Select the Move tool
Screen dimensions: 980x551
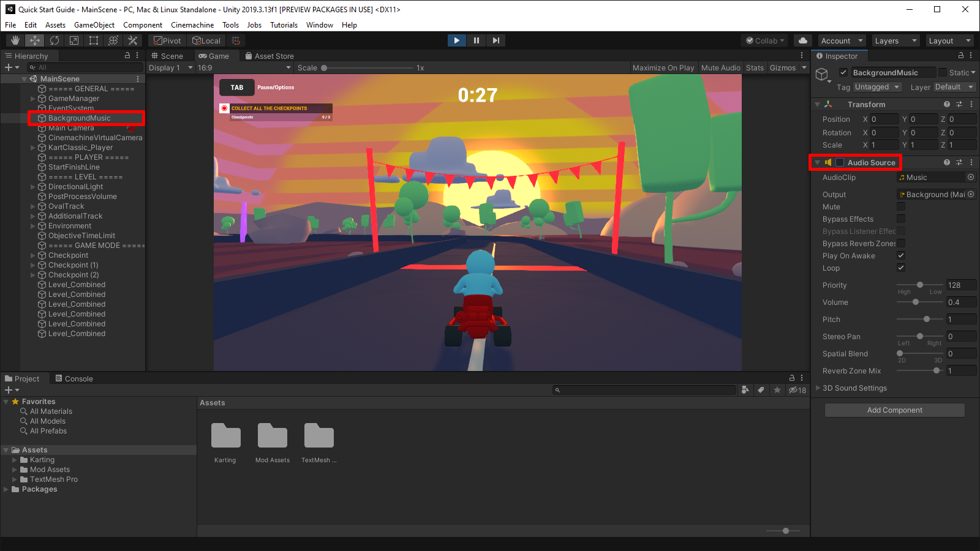click(34, 40)
